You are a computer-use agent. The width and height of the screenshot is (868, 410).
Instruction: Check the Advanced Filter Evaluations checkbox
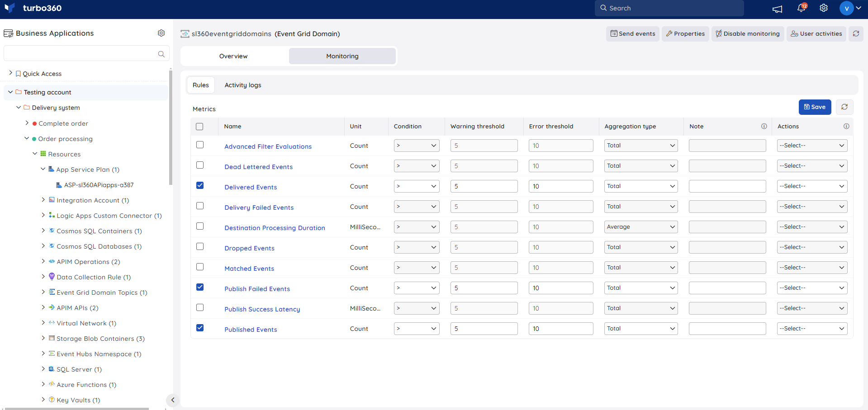pyautogui.click(x=200, y=145)
